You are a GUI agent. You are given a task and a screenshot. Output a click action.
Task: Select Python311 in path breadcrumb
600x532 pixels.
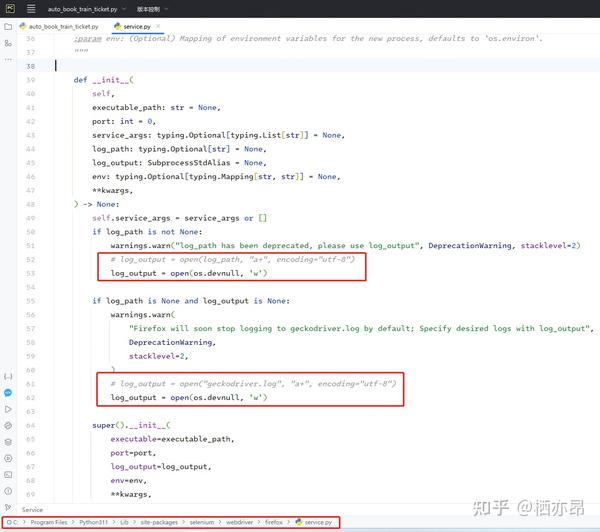point(93,522)
